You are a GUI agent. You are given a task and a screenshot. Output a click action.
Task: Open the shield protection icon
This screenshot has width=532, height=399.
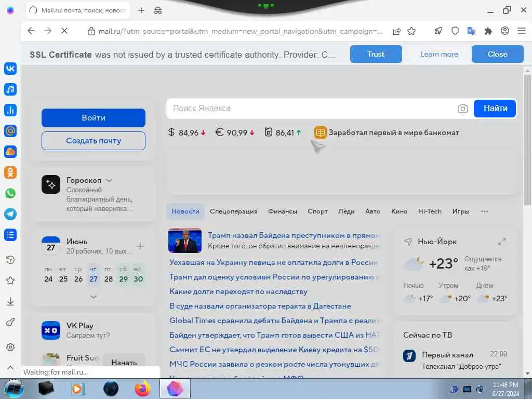point(455,31)
